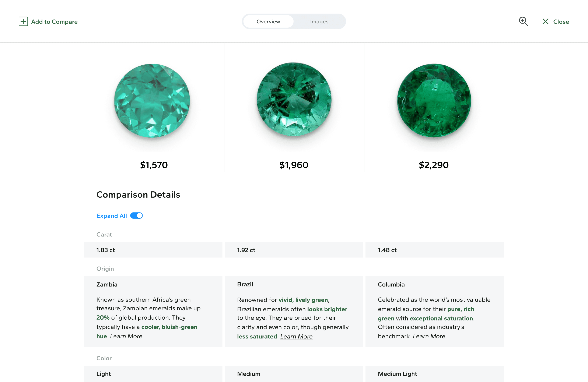Click the X icon beside Close

545,21
